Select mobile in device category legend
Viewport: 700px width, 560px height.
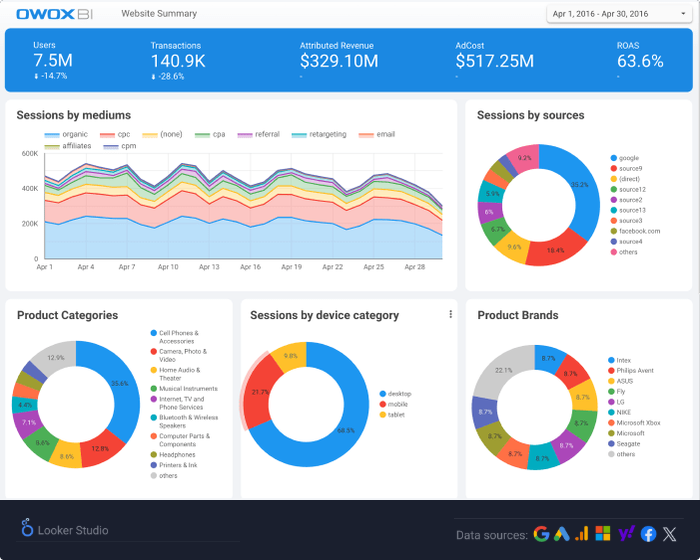[394, 404]
